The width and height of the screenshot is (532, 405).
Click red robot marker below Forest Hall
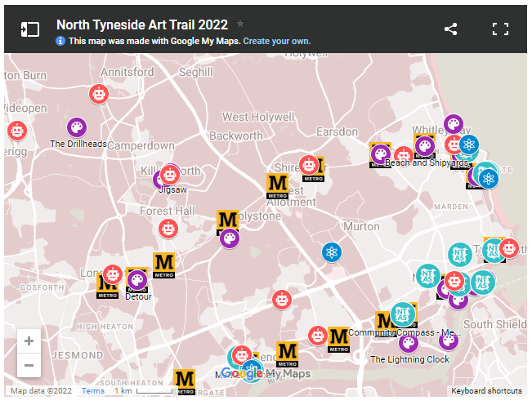(x=168, y=229)
